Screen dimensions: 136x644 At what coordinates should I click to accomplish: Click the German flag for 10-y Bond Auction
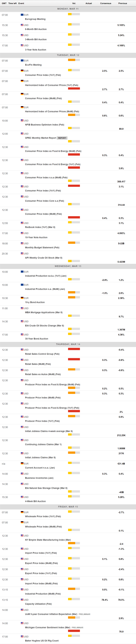point(22,298)
